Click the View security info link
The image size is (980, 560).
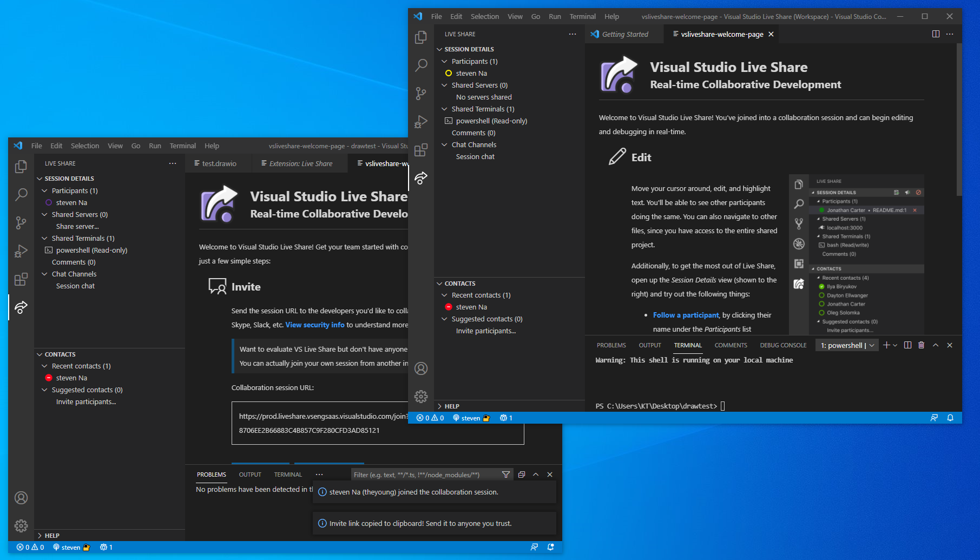pyautogui.click(x=314, y=325)
